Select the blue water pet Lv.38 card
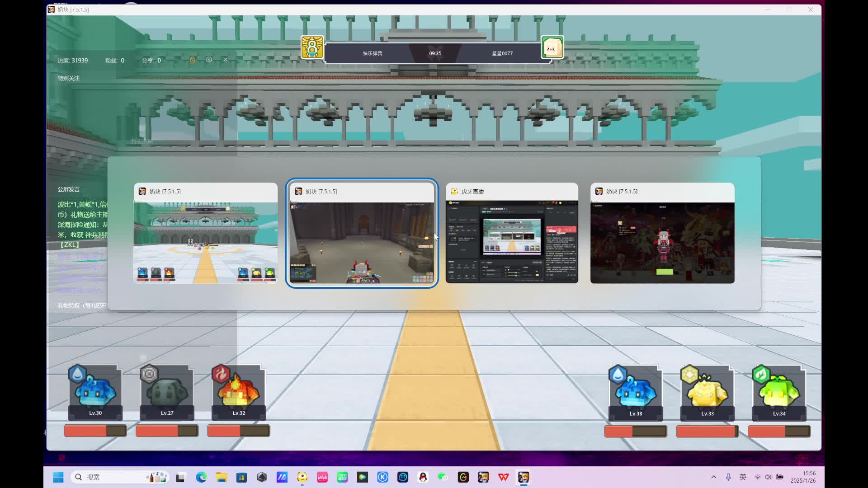Image resolution: width=868 pixels, height=488 pixels. pos(636,392)
